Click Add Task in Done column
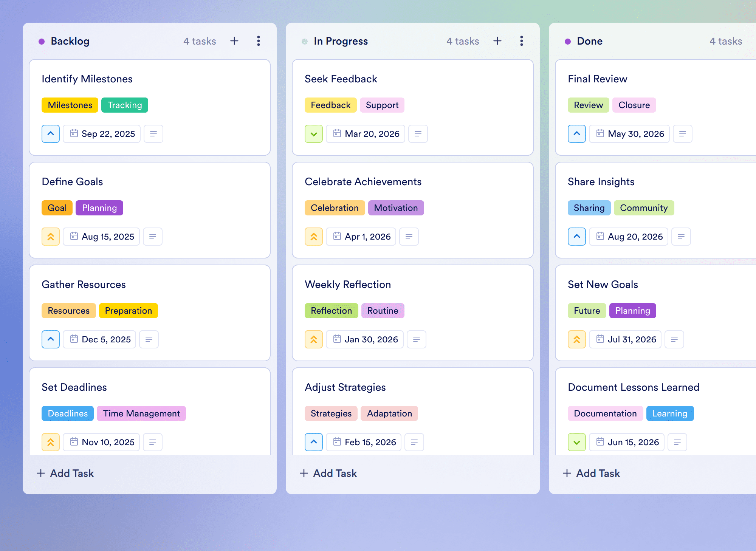This screenshot has width=756, height=551. click(x=591, y=473)
